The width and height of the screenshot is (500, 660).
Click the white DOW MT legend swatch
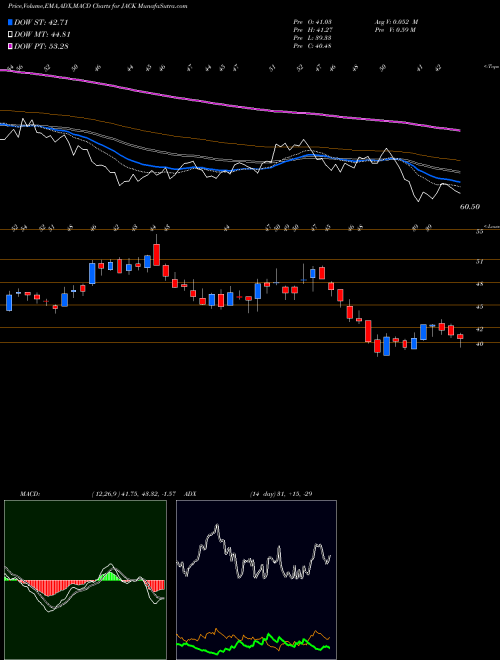click(10, 35)
